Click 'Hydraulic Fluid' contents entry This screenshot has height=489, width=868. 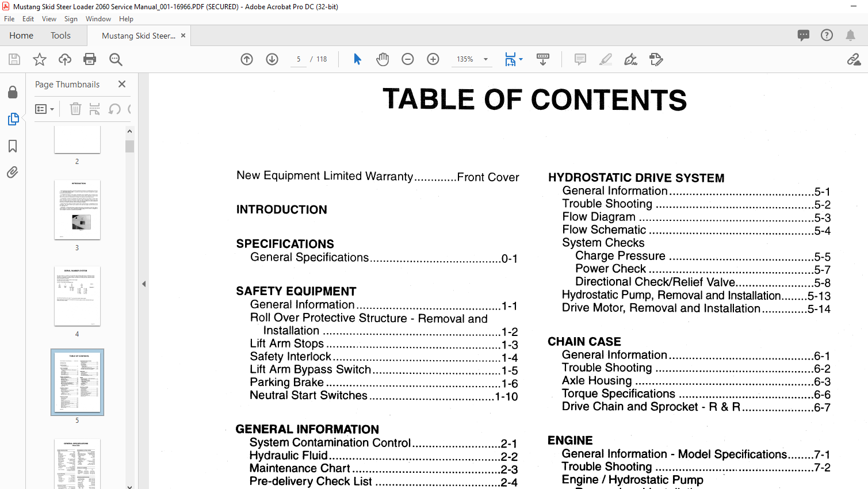384,456
